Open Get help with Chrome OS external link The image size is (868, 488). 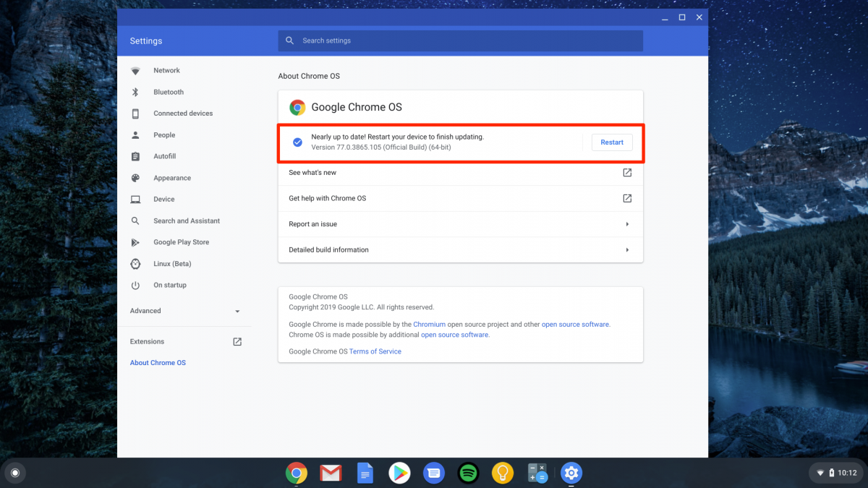tap(627, 198)
